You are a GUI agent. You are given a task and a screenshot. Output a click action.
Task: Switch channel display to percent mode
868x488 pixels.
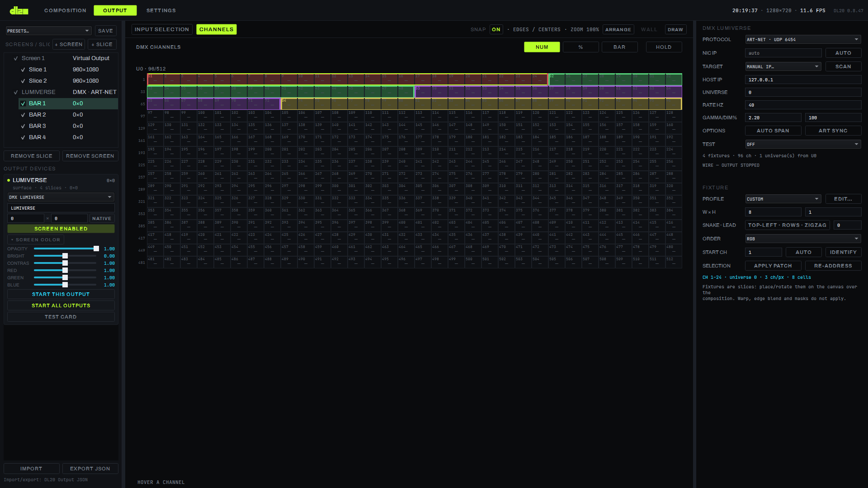[x=580, y=47]
